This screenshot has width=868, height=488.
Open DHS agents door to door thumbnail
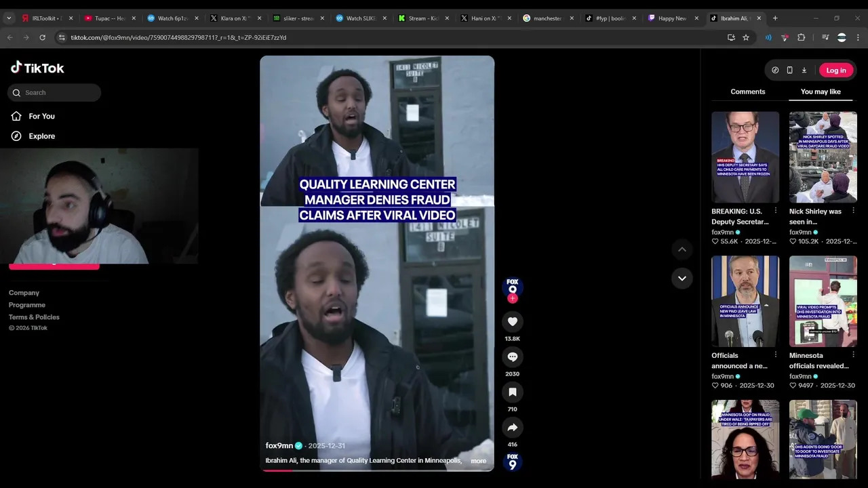coord(823,439)
